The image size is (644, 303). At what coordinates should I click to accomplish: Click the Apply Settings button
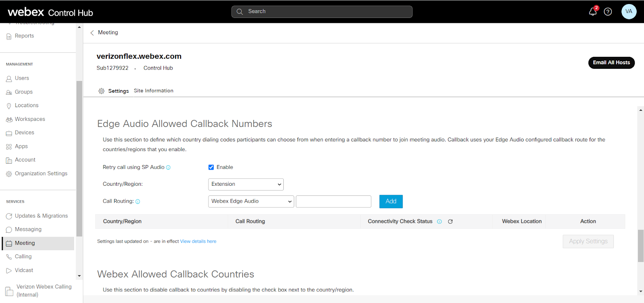coord(588,241)
